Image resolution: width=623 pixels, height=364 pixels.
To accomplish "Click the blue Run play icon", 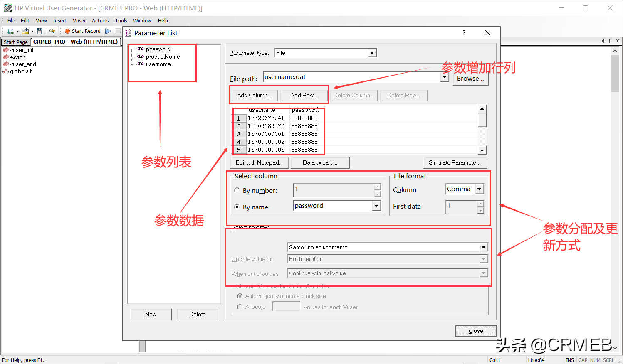I will click(108, 31).
